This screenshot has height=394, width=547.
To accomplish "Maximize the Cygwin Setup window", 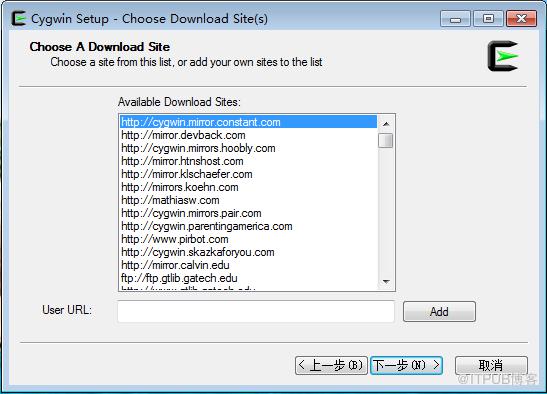I will pyautogui.click(x=488, y=18).
